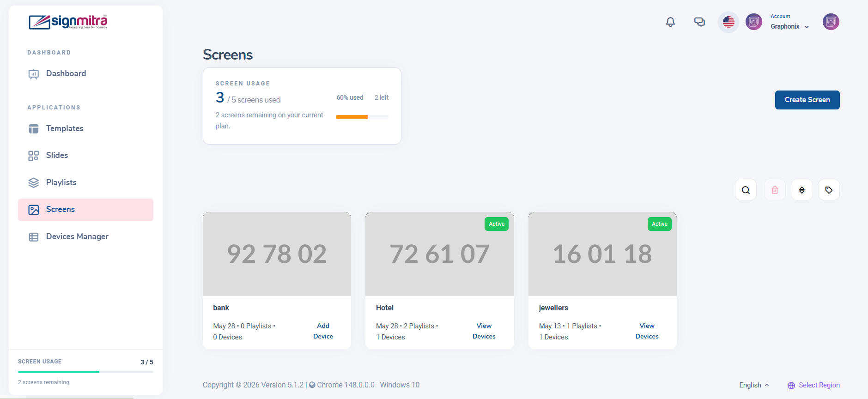Image resolution: width=868 pixels, height=399 pixels.
Task: Click the Dashboard presentation icon in sidebar
Action: [x=34, y=74]
